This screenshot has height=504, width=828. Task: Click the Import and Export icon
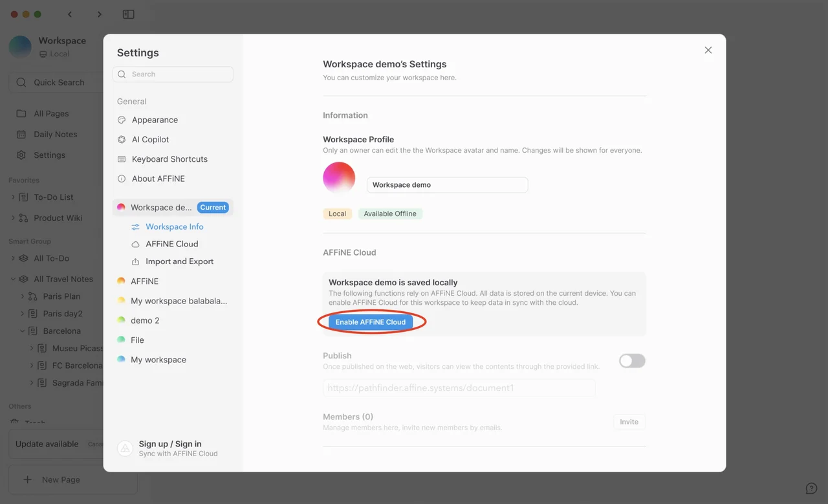coord(135,262)
